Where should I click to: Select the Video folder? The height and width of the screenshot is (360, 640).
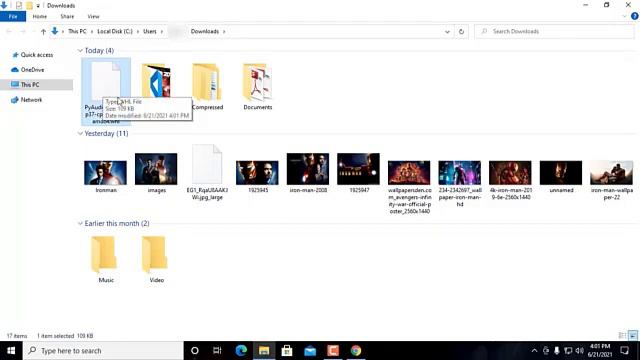(x=156, y=259)
